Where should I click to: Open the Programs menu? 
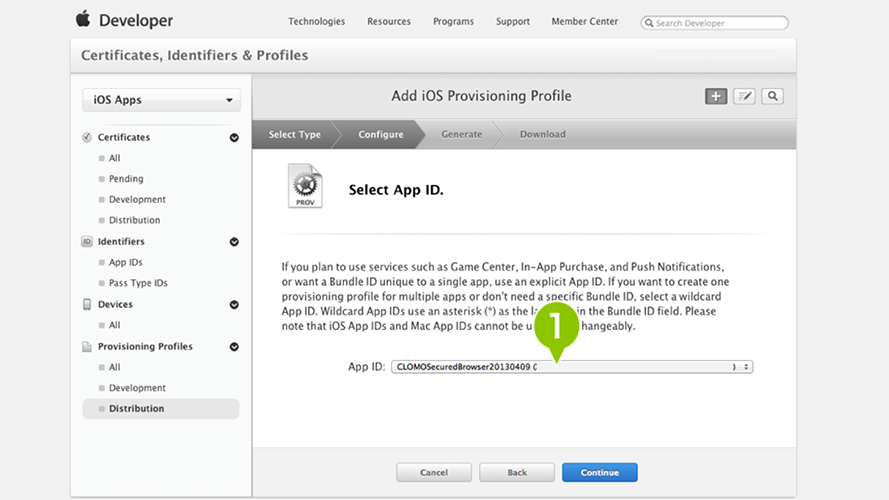pyautogui.click(x=454, y=22)
